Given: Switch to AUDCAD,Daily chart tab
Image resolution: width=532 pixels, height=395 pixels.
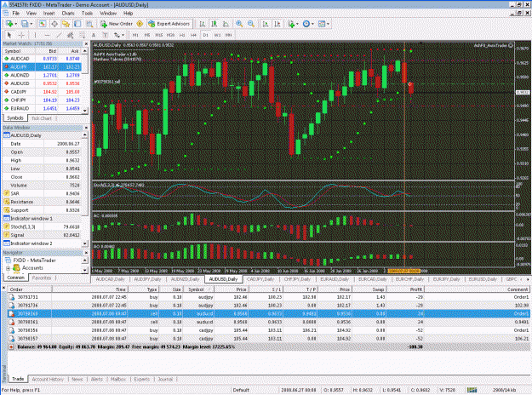Looking at the screenshot, I should pos(110,279).
